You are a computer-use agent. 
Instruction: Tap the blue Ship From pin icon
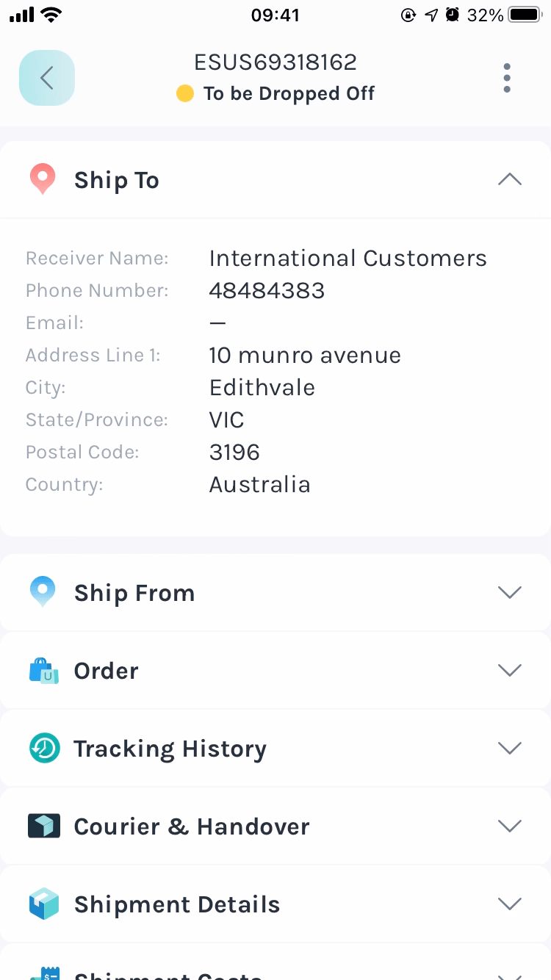(43, 592)
